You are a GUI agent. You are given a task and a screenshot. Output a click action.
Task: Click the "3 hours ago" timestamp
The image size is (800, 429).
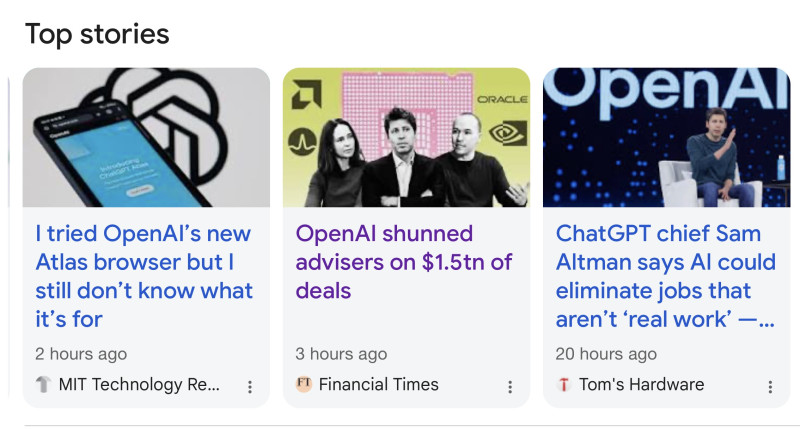(341, 354)
